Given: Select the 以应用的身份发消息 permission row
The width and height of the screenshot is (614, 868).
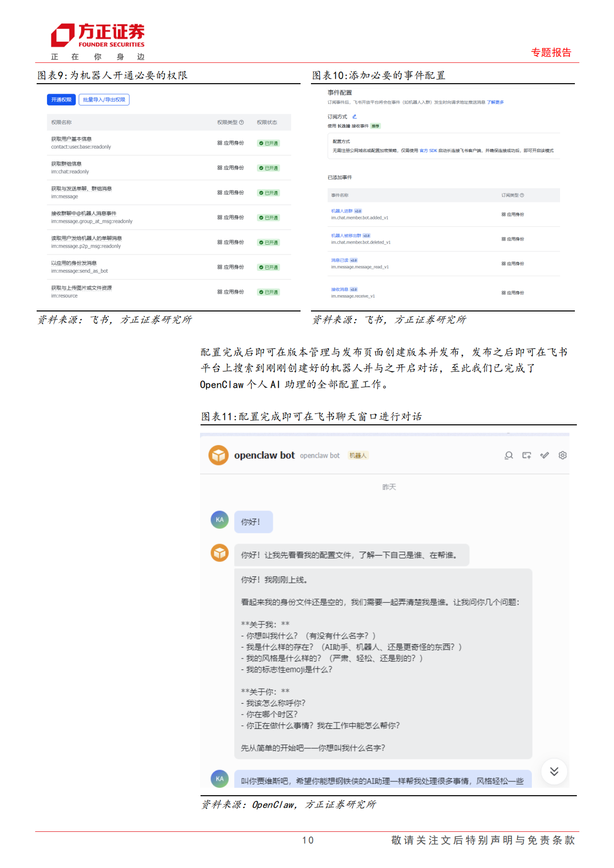Looking at the screenshot, I should pyautogui.click(x=169, y=267).
